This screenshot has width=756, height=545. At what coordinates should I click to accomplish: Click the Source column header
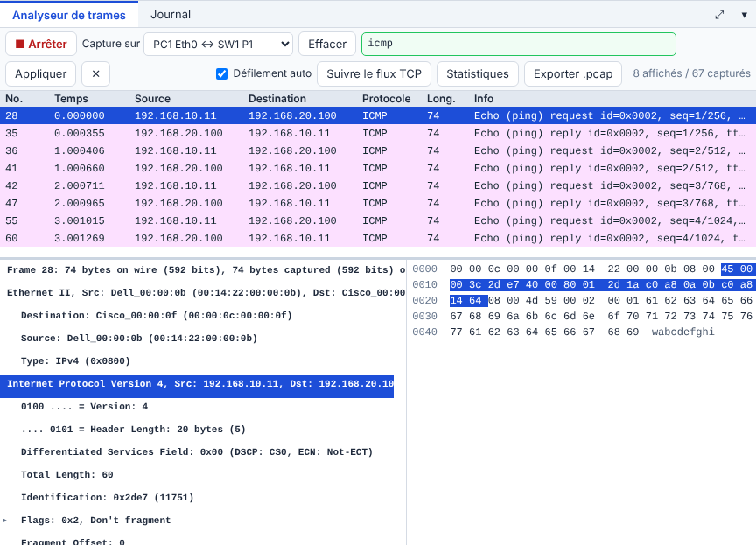point(152,99)
